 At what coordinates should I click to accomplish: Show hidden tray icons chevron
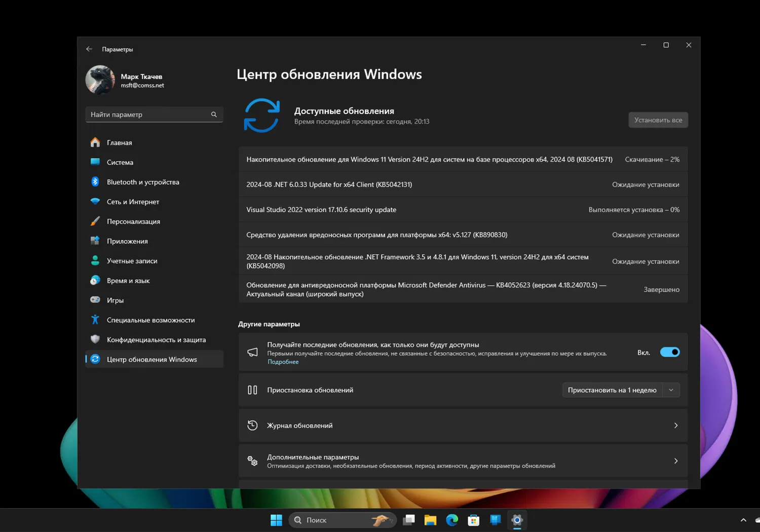tap(743, 520)
